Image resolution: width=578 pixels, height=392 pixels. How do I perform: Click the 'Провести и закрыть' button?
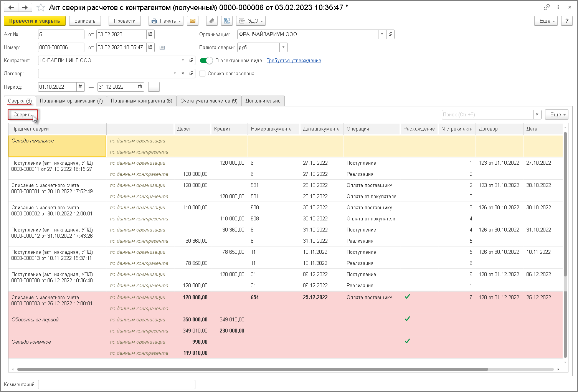point(35,21)
